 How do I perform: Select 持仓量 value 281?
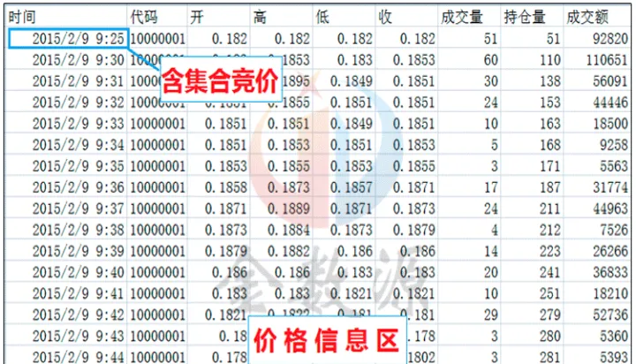tap(550, 357)
